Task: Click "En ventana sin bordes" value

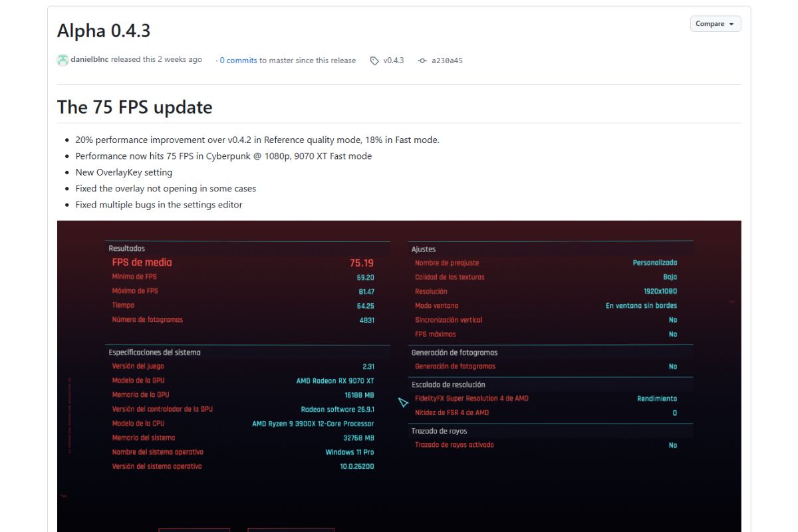Action: [641, 306]
